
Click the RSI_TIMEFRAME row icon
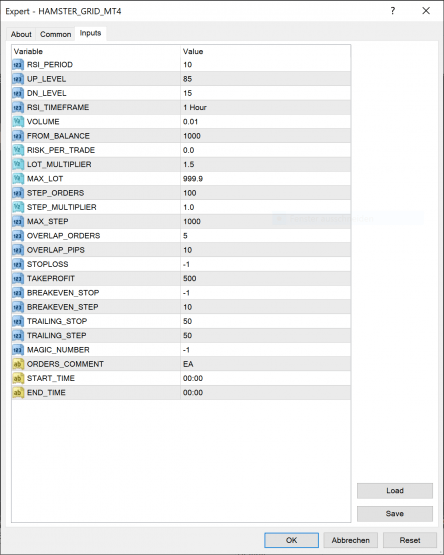(x=18, y=107)
